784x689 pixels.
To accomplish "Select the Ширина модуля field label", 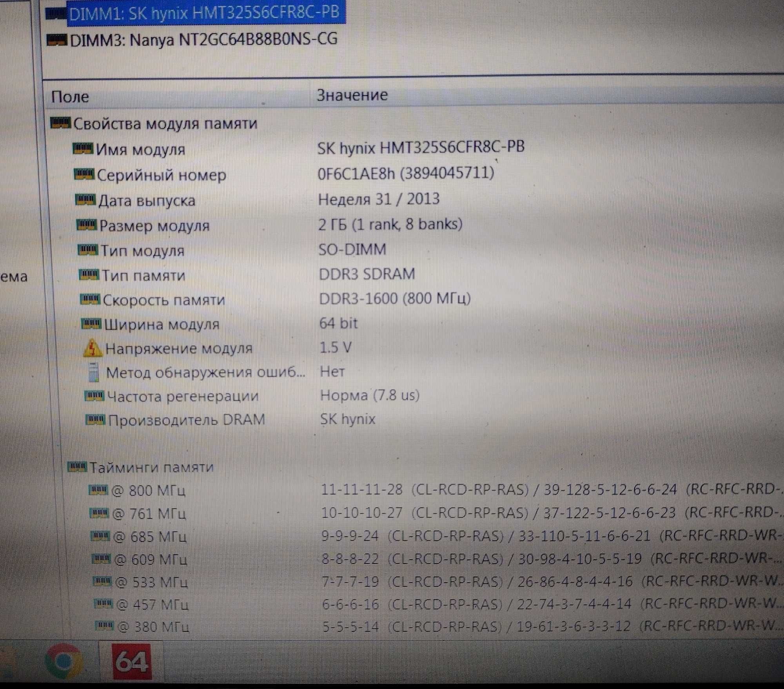I will tap(162, 325).
